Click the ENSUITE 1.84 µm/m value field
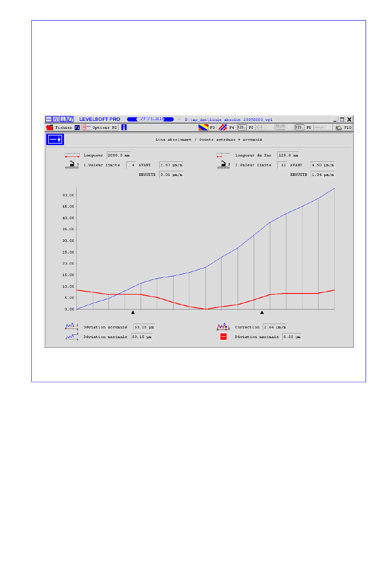Screen dimensions: 392x577 click(x=323, y=175)
